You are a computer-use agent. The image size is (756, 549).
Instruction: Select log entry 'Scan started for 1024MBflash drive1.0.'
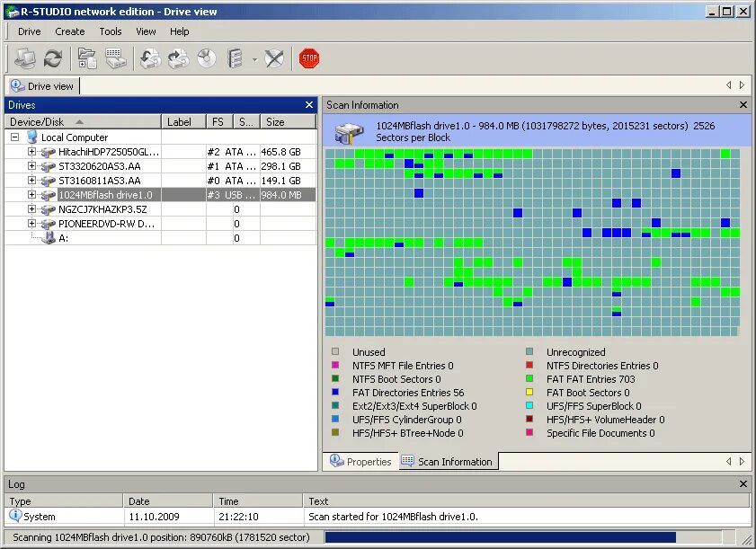coord(378,517)
